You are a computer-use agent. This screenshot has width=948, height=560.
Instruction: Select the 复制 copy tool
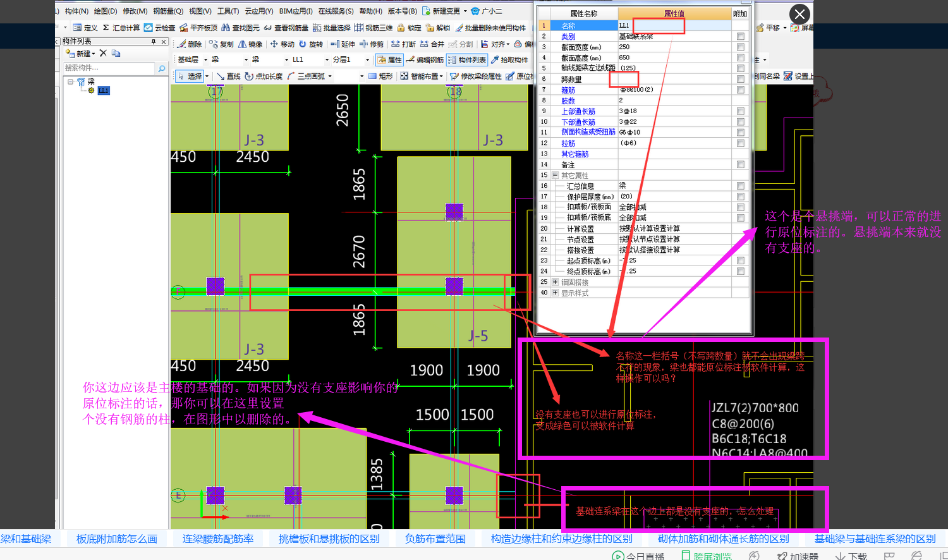click(222, 44)
